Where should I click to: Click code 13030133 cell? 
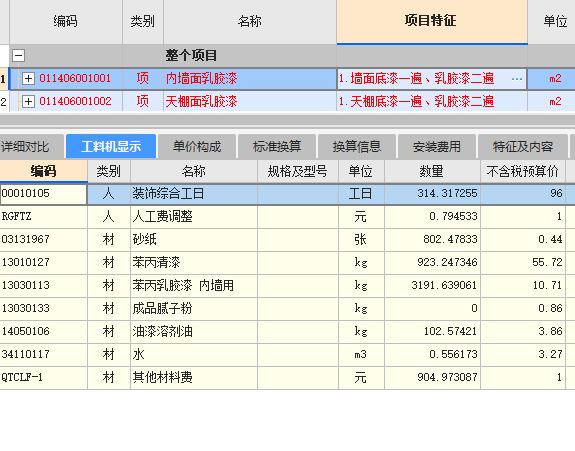(43, 308)
